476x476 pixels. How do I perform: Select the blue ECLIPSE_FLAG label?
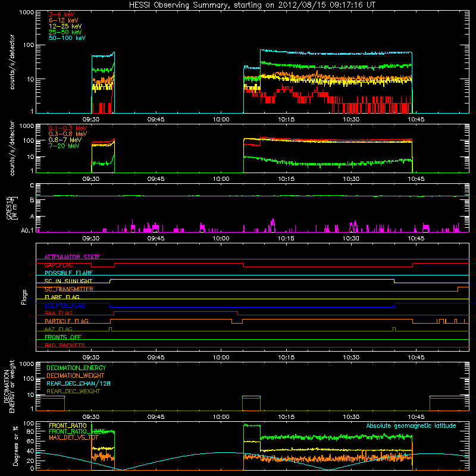[65, 305]
